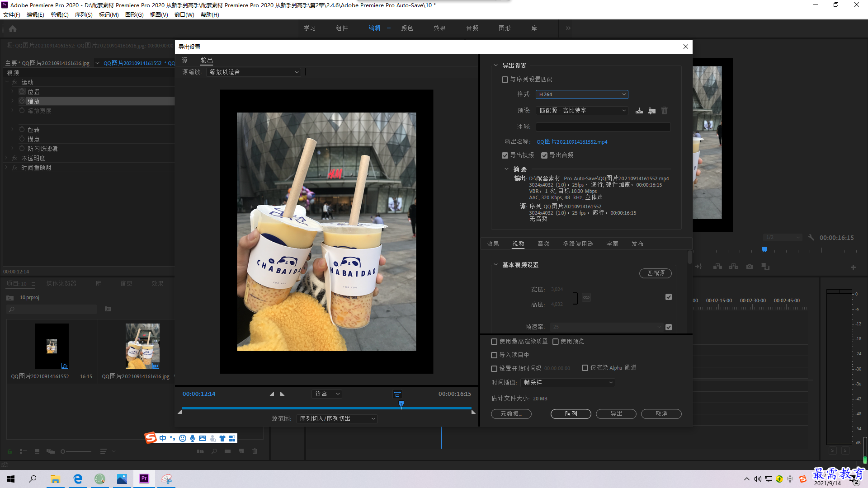This screenshot has width=868, height=488.
Task: Click the 队列 button
Action: 571,414
